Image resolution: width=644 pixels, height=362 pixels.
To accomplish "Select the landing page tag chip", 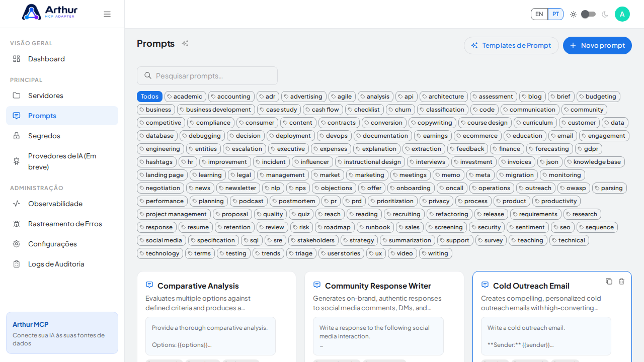I will tap(162, 175).
